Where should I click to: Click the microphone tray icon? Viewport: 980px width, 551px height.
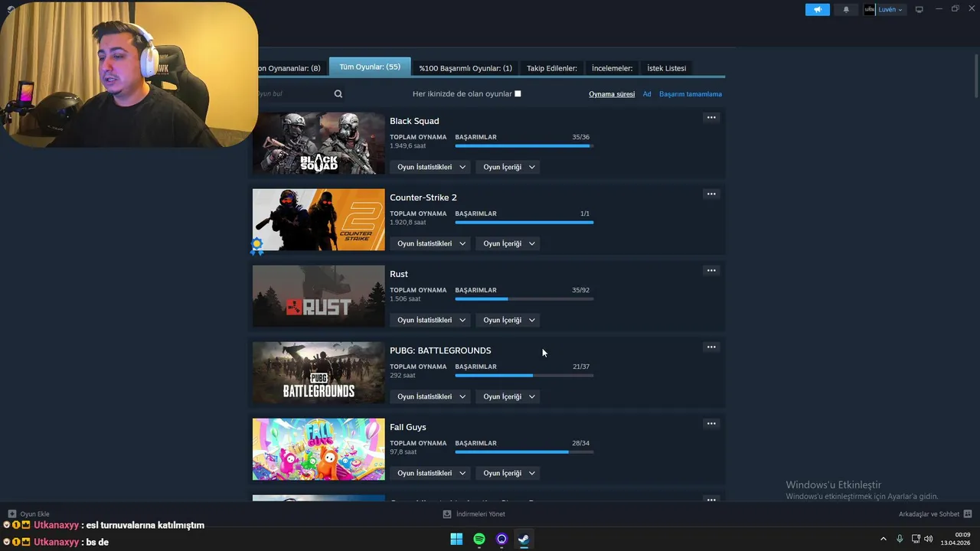[900, 539]
